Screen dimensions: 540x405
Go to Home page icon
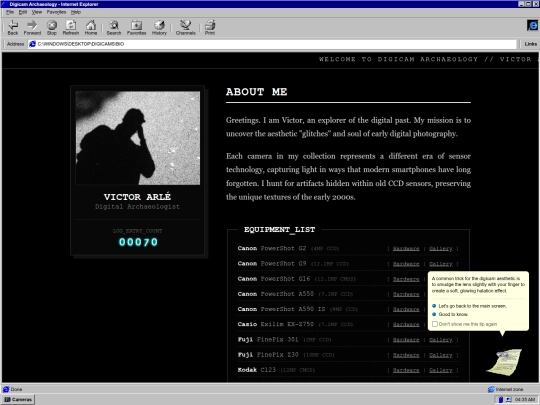(x=91, y=28)
